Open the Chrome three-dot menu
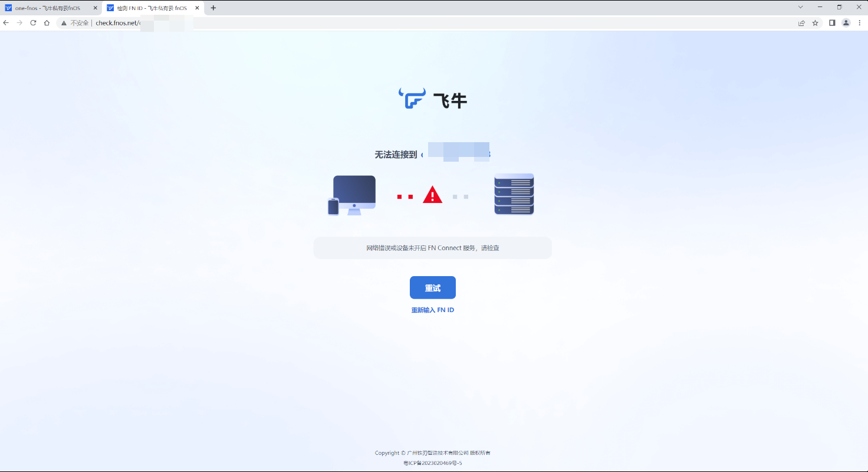The height and width of the screenshot is (472, 868). tap(859, 23)
